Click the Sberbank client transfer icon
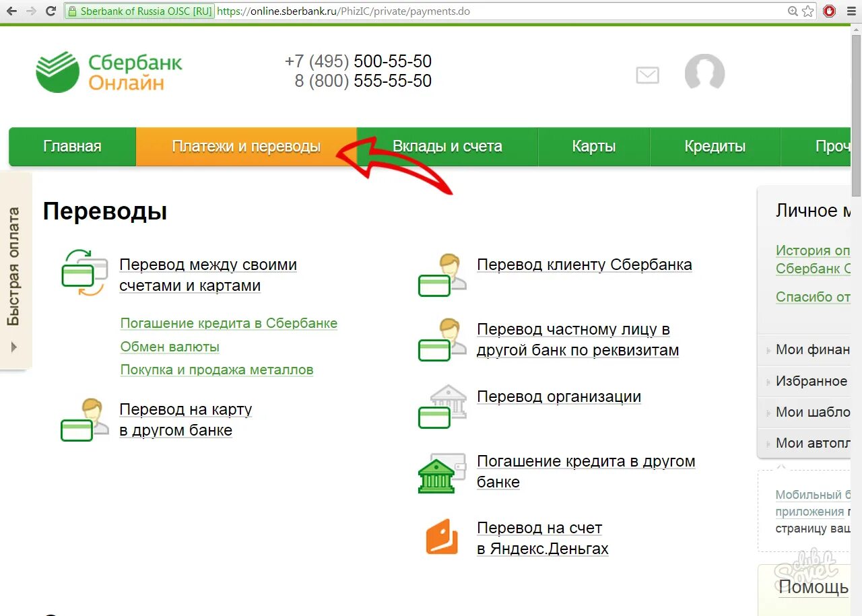 pyautogui.click(x=442, y=275)
